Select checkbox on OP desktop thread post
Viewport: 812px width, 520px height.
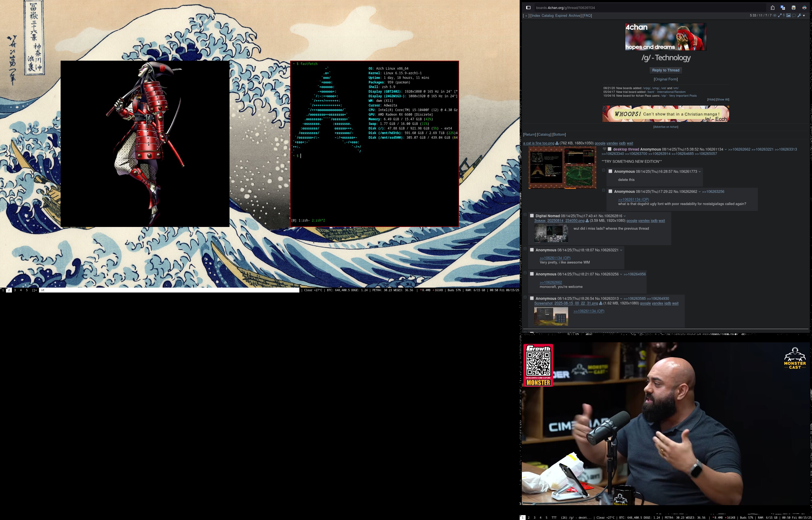click(610, 149)
